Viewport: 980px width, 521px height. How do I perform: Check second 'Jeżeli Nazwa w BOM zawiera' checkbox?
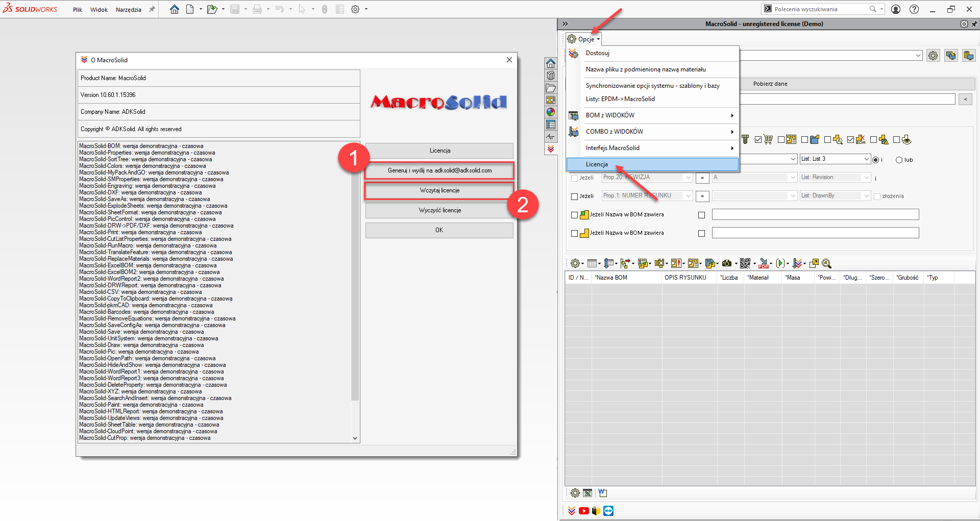click(x=574, y=233)
